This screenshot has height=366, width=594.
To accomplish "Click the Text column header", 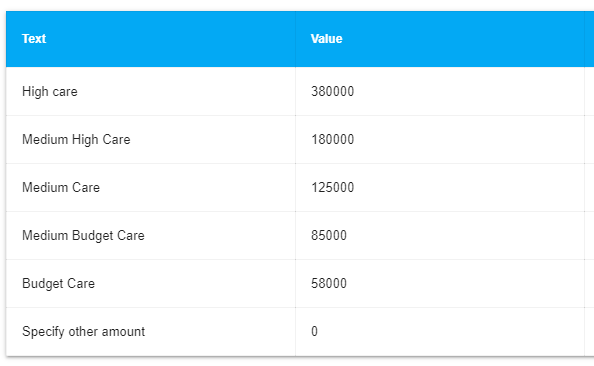I will [x=34, y=39].
